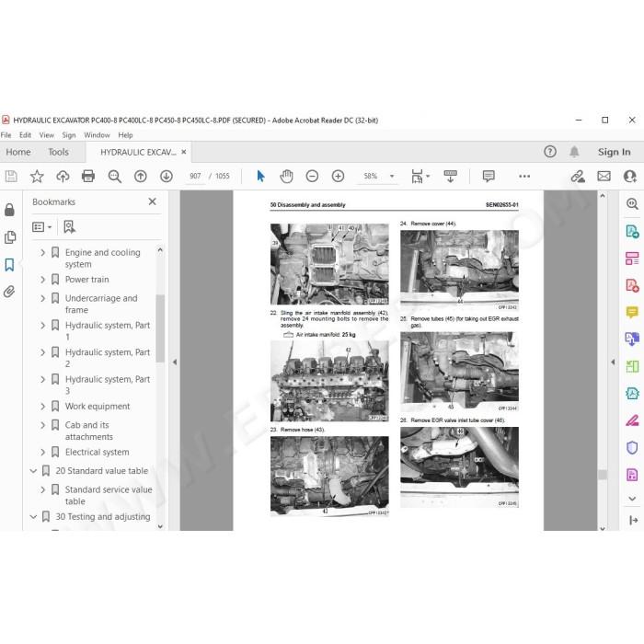Switch to Home tab

tap(18, 152)
